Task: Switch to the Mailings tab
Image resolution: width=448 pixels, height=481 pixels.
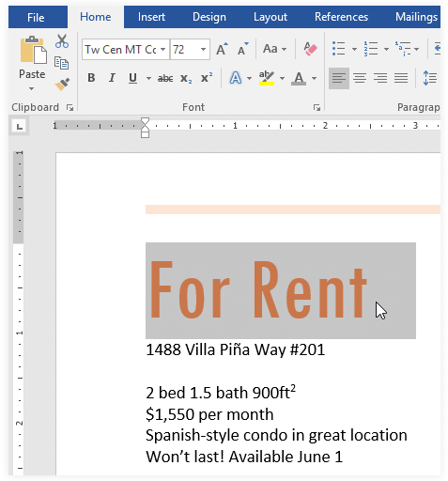Action: pos(416,17)
